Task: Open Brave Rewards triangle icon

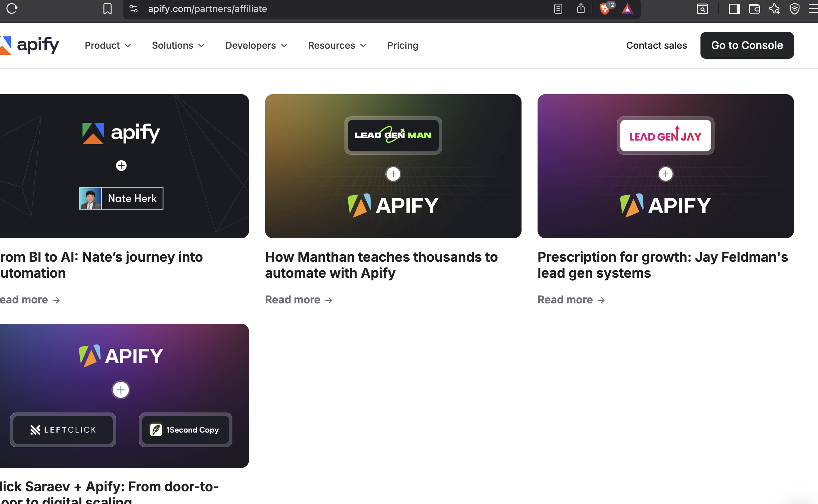Action: click(628, 9)
